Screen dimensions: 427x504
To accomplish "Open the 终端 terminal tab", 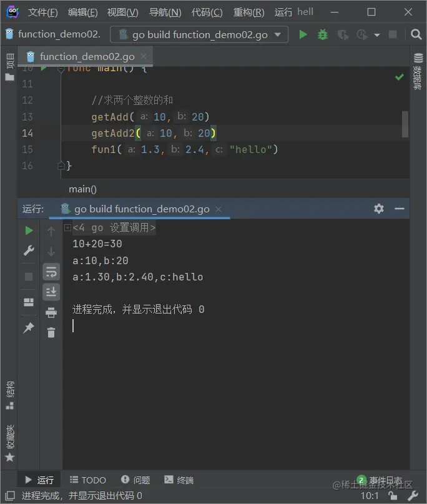I will [x=179, y=480].
